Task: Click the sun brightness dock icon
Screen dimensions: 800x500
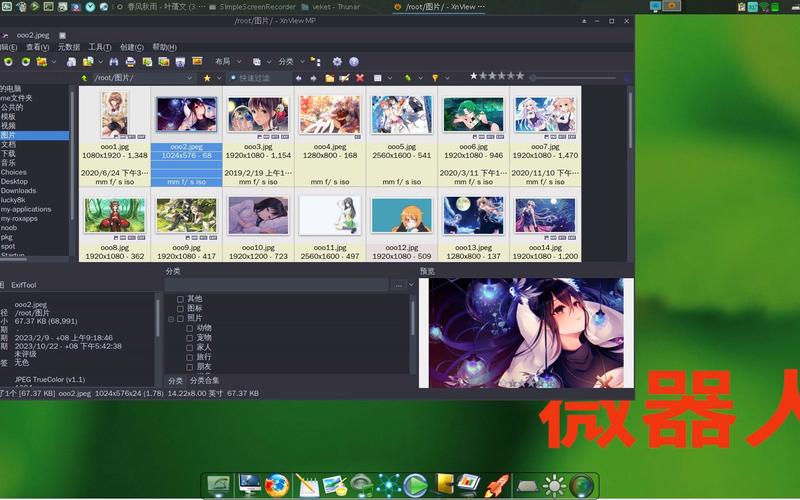Action: coord(555,485)
